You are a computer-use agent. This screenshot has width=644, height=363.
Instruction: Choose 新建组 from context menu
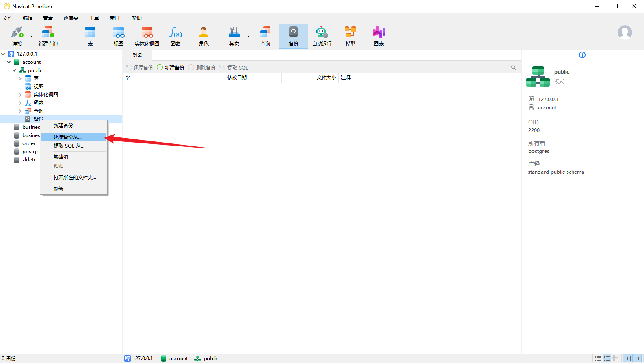pyautogui.click(x=73, y=157)
